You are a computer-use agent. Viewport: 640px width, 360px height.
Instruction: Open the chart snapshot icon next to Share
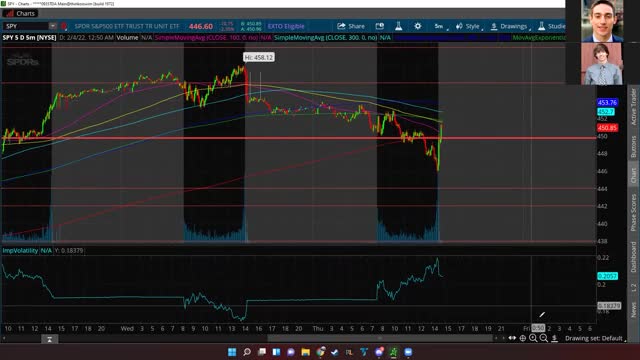[x=380, y=26]
